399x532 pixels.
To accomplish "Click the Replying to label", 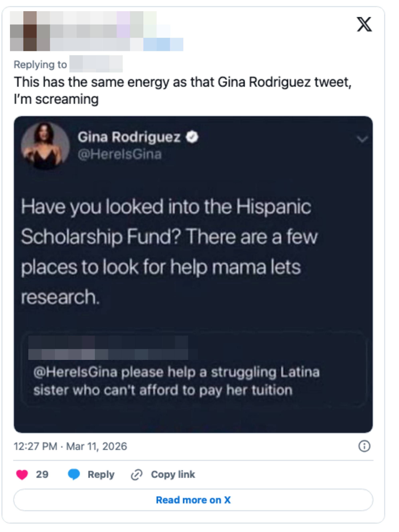I will coord(40,64).
